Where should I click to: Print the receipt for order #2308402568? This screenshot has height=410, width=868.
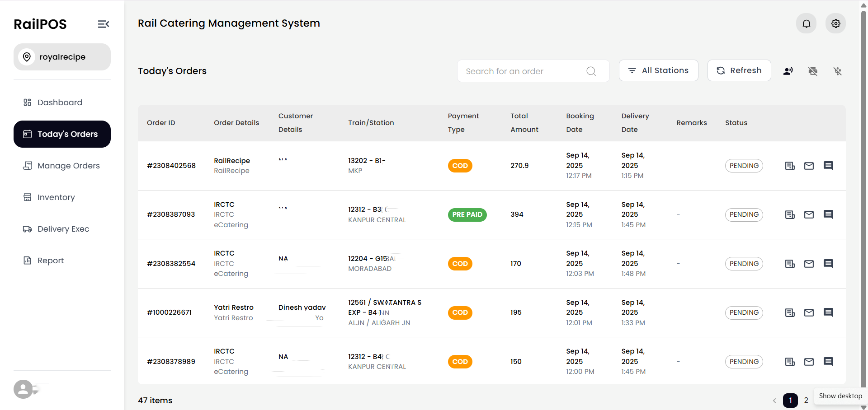(x=789, y=166)
